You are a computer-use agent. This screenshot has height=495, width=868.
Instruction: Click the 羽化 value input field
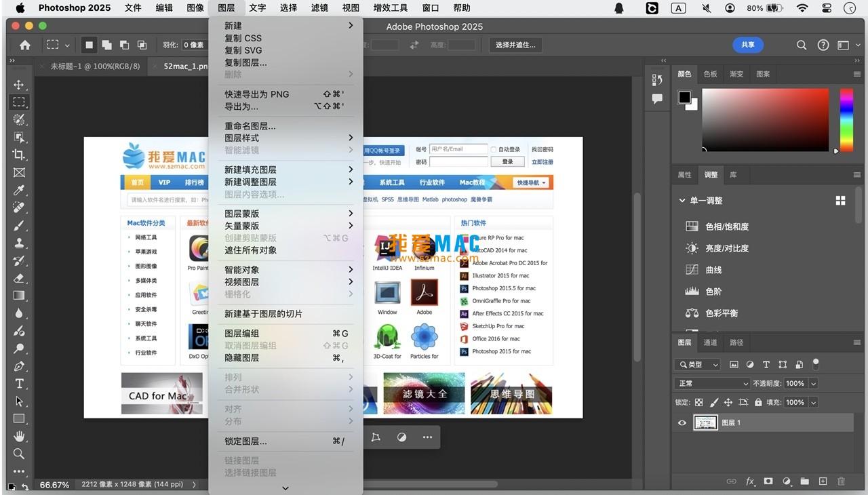click(195, 45)
